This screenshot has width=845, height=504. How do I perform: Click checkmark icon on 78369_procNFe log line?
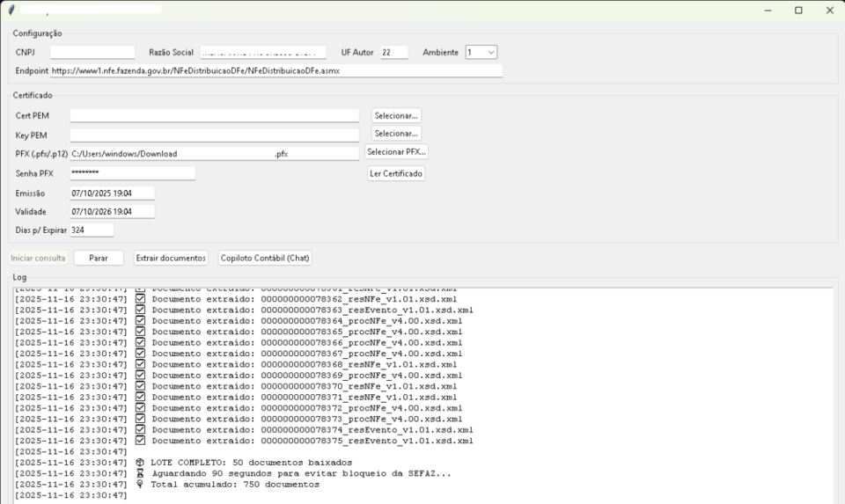[140, 376]
